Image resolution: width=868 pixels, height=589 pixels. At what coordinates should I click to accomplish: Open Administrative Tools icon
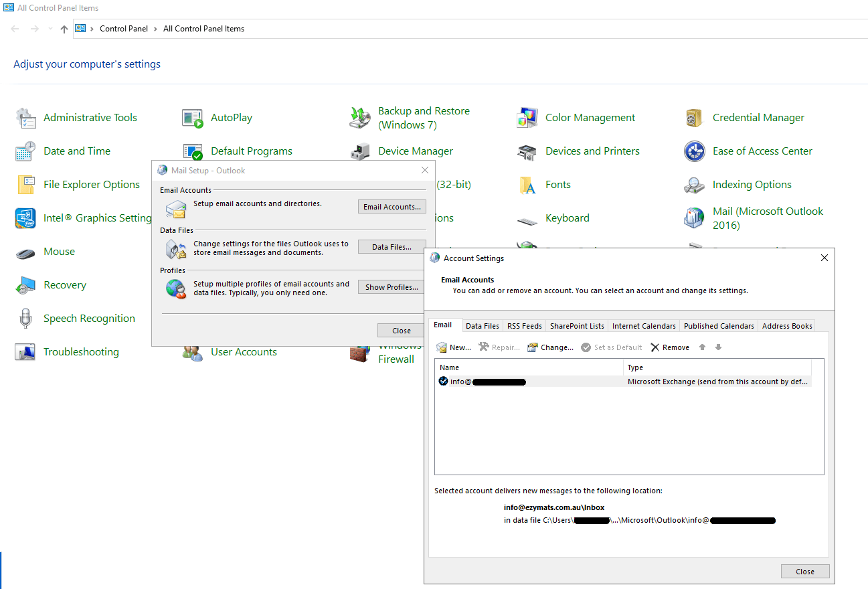(25, 118)
